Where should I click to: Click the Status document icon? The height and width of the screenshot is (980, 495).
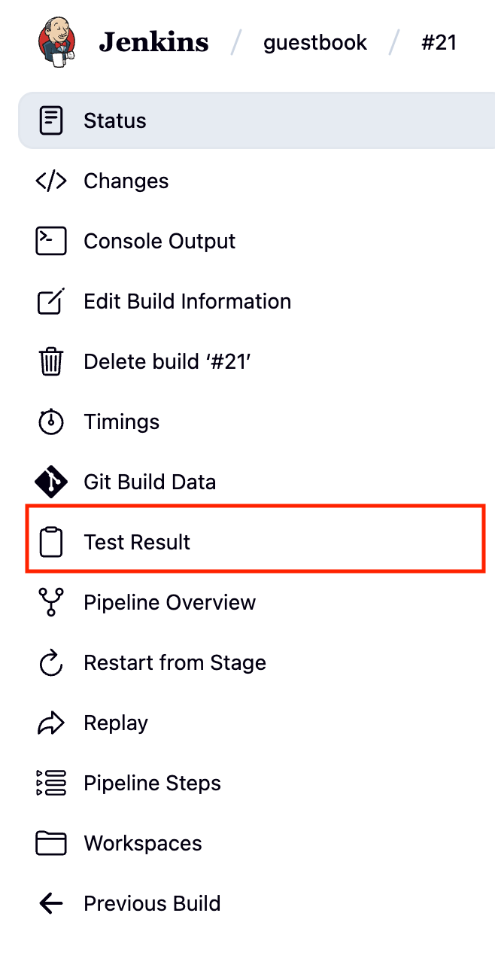coord(51,120)
